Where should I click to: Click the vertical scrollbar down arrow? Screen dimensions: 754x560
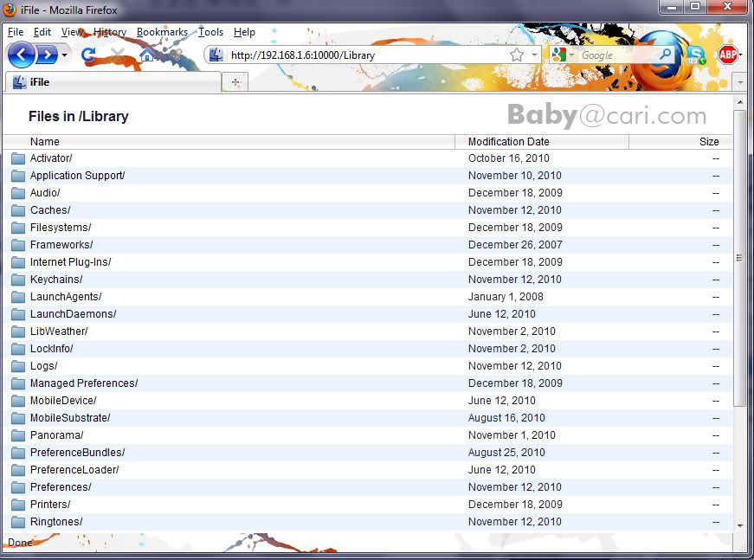[x=739, y=525]
